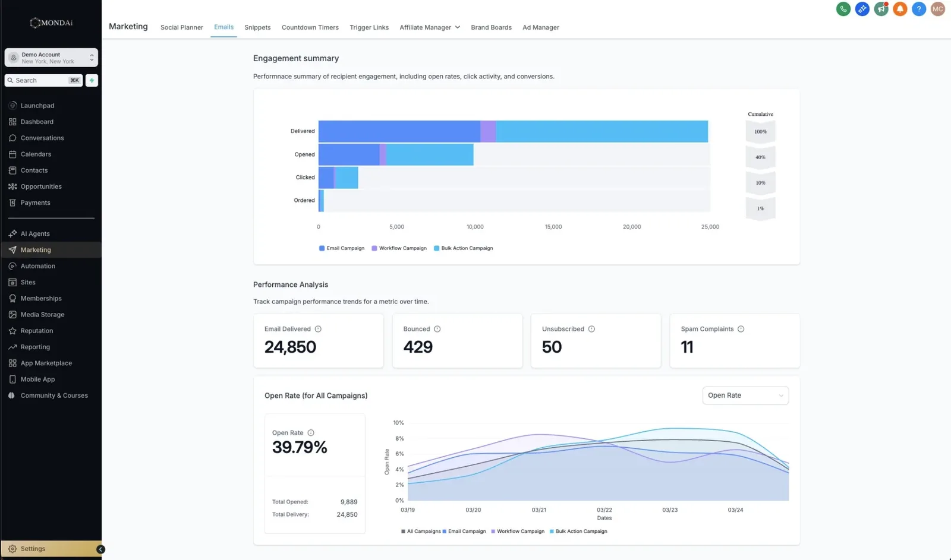The height and width of the screenshot is (560, 951).
Task: Expand the Affiliate Manager menu
Action: (x=430, y=27)
